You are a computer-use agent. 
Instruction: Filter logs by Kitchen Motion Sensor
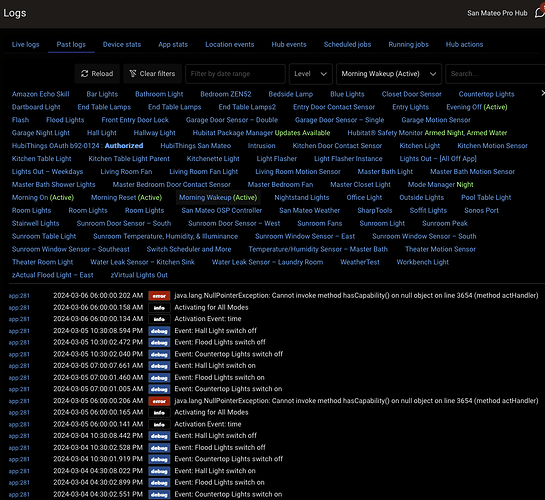pyautogui.click(x=492, y=146)
